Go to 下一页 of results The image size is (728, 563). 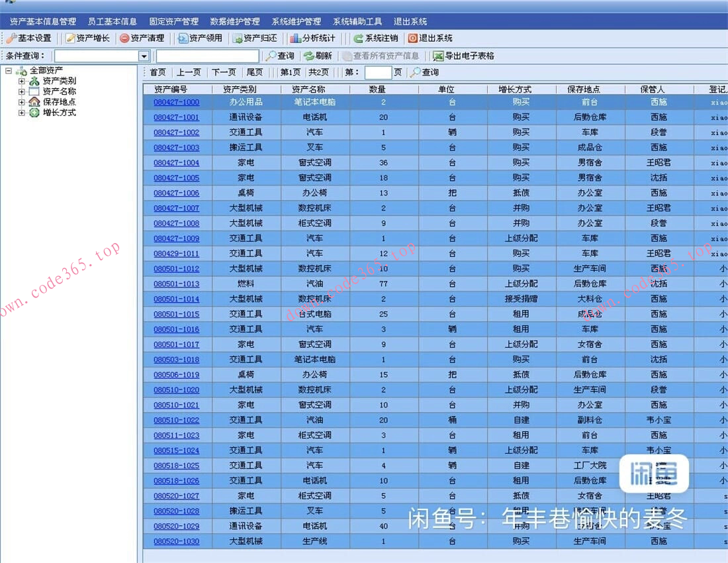(224, 72)
